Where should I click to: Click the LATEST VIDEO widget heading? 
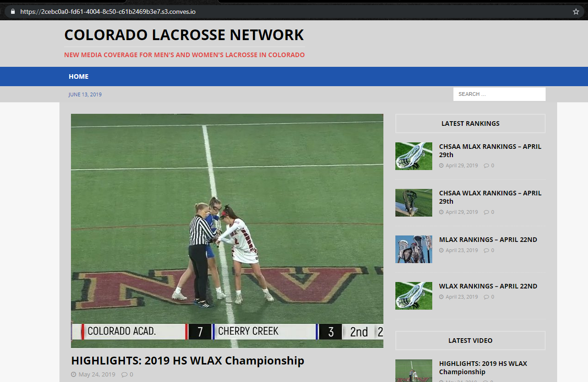tap(470, 341)
